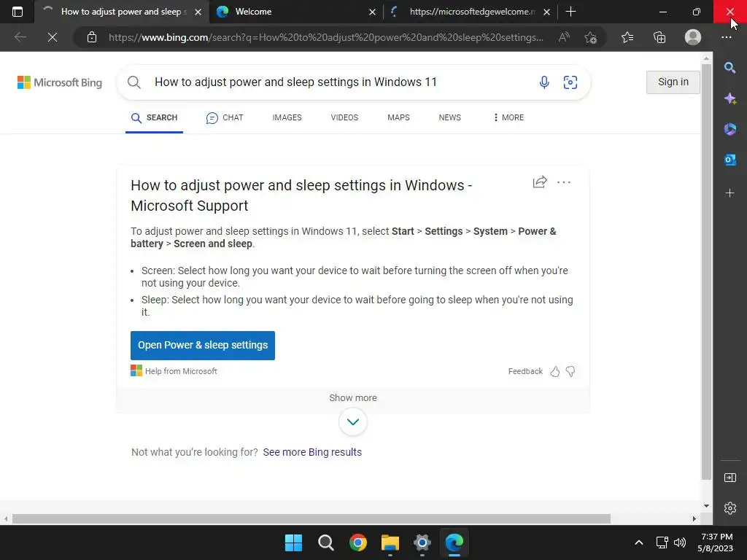Show hidden system tray icons
747x560 pixels.
coord(639,542)
